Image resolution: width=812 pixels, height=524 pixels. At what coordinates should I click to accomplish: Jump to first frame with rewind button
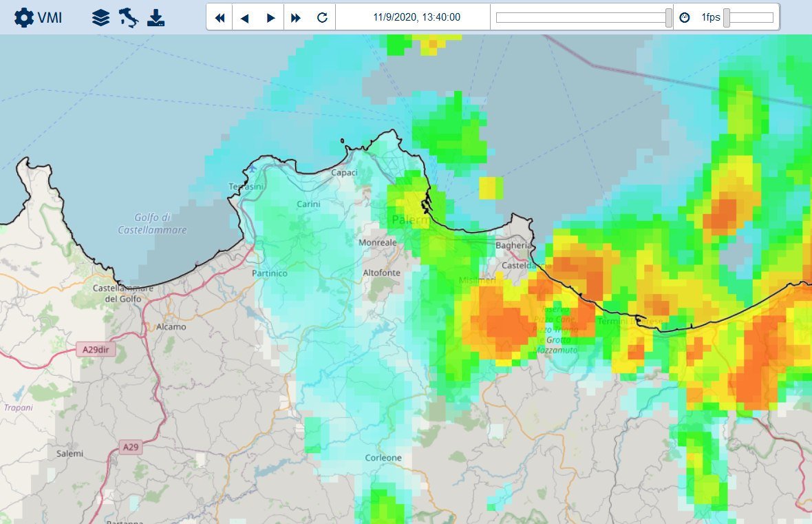[220, 18]
